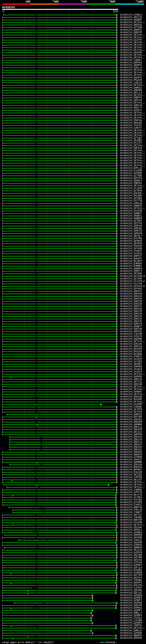Click the UniRef100_Q9UVF4 label
146x644 pixels.
tap(131, 583)
